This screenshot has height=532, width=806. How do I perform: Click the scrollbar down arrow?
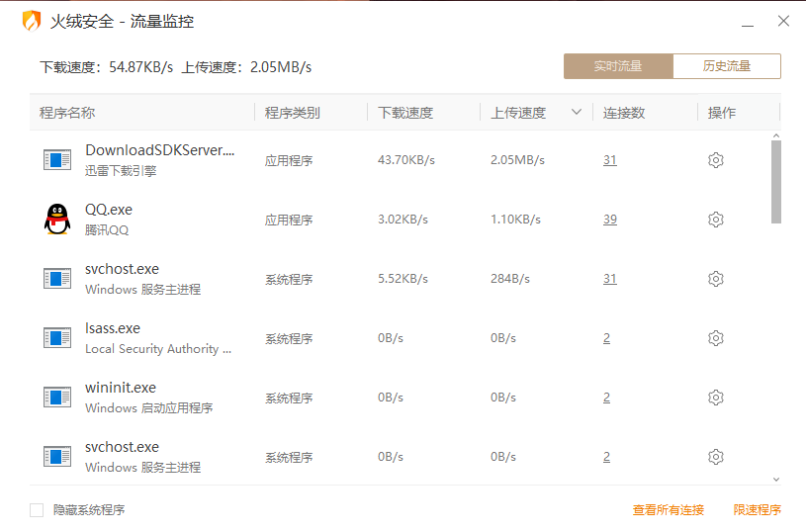point(776,479)
